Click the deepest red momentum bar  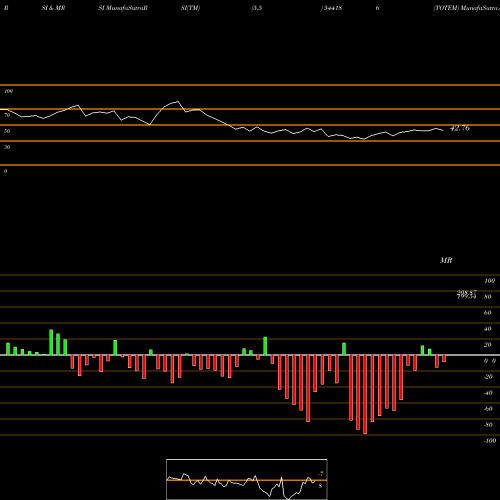[365, 394]
